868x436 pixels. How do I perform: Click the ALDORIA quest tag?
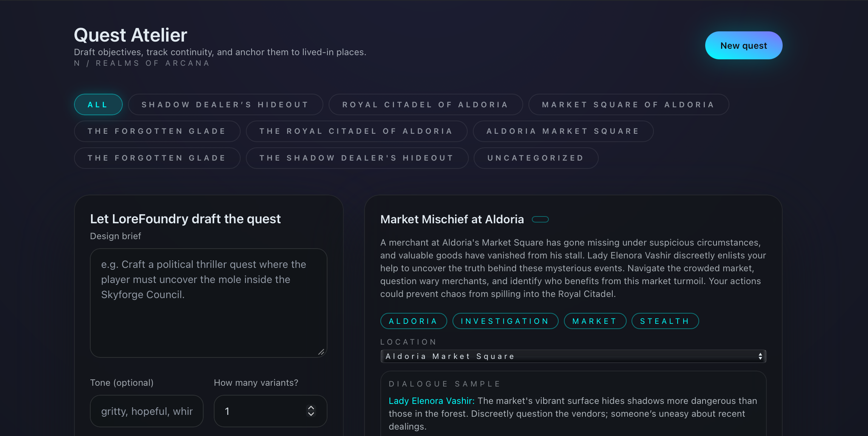tap(413, 321)
